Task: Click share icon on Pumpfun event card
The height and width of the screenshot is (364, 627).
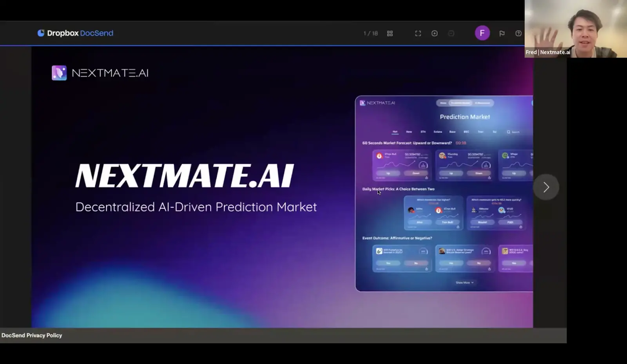Action: 426,269
